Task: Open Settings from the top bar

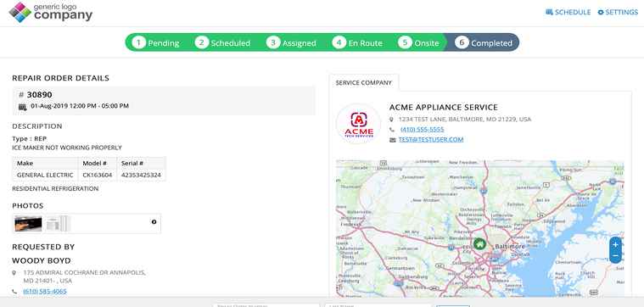Action: [x=618, y=13]
